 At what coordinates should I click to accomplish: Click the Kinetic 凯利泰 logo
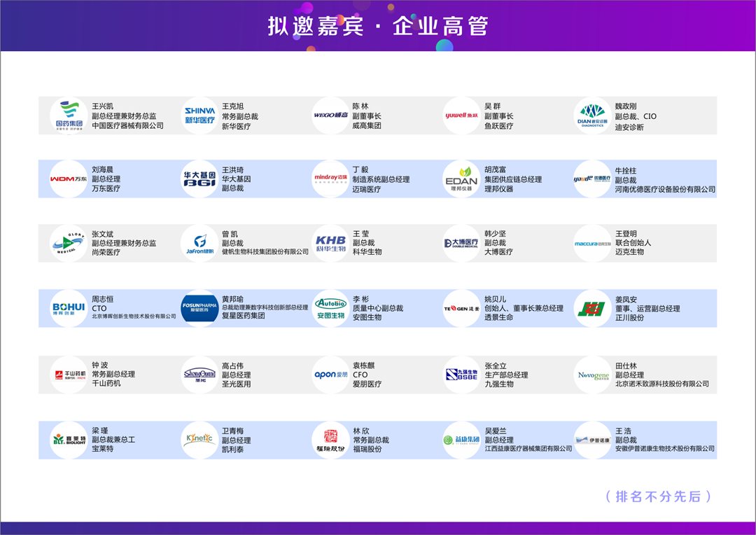tap(199, 440)
